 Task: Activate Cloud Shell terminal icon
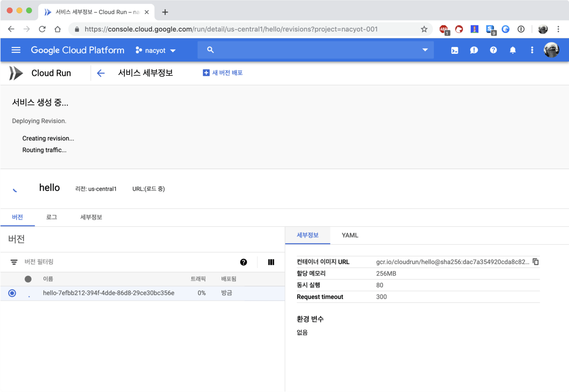coord(454,50)
